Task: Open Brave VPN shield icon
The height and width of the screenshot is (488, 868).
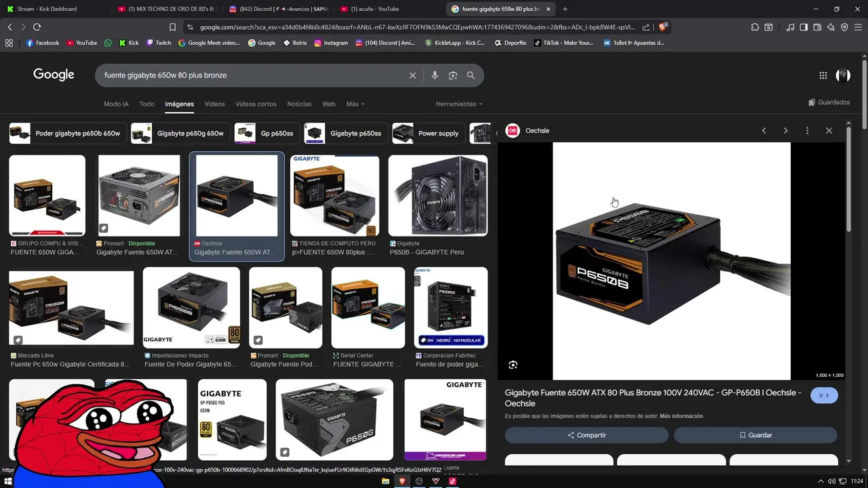Action: coord(844,27)
